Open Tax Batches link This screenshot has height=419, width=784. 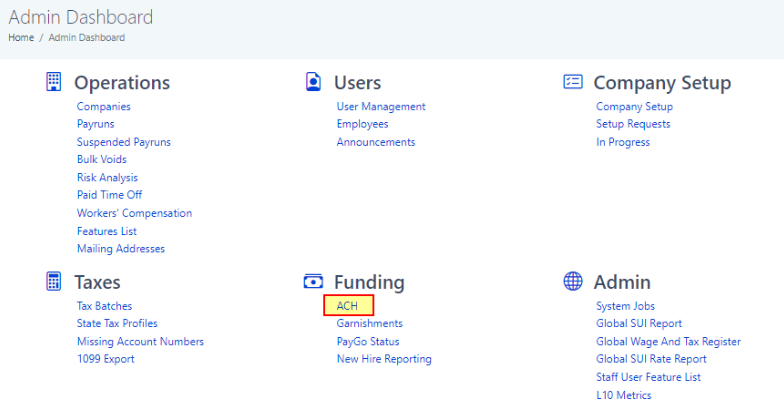pos(104,306)
